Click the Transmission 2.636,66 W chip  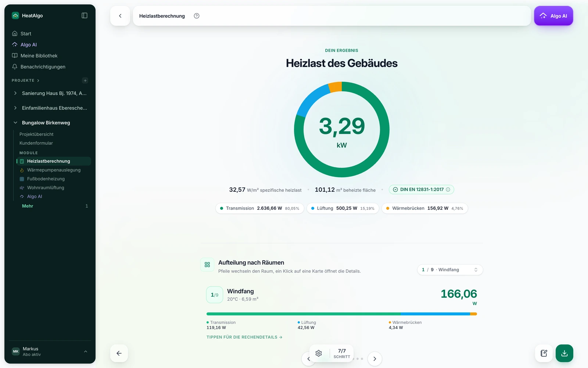[259, 208]
